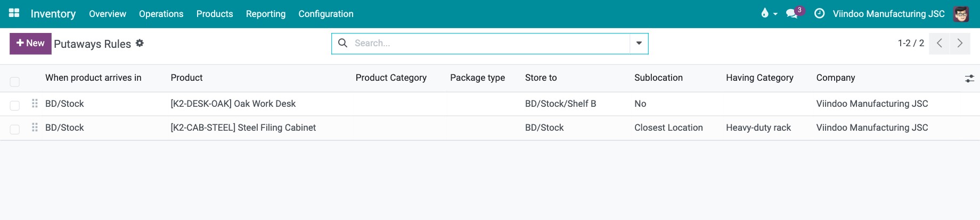Grab the drag handle of Steel Filing Cabinet row
Viewport: 980px width, 220px height.
pyautogui.click(x=35, y=127)
